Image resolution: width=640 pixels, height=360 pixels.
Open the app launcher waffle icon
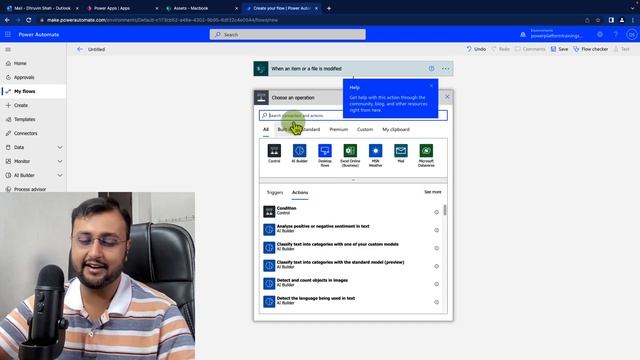pyautogui.click(x=8, y=35)
